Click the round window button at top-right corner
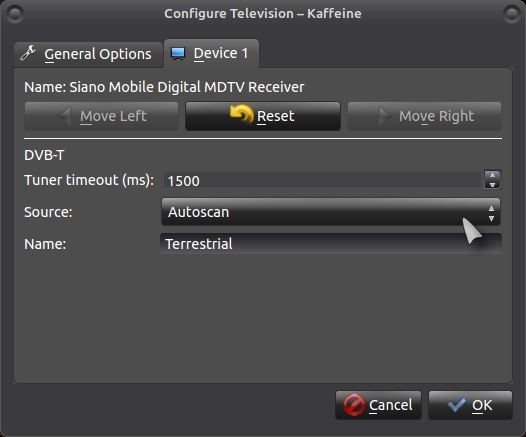 [x=511, y=14]
